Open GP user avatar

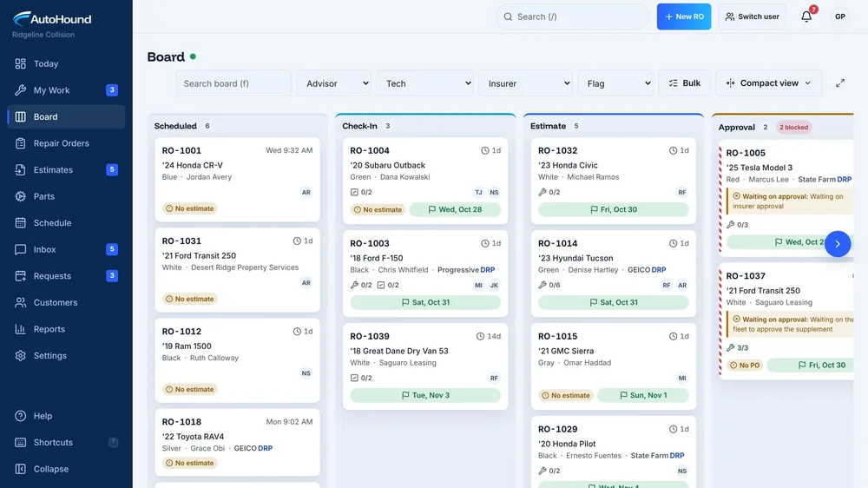pos(839,16)
